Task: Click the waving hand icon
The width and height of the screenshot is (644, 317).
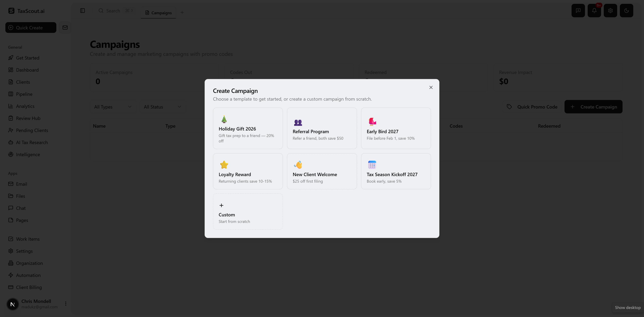Action: click(x=298, y=165)
